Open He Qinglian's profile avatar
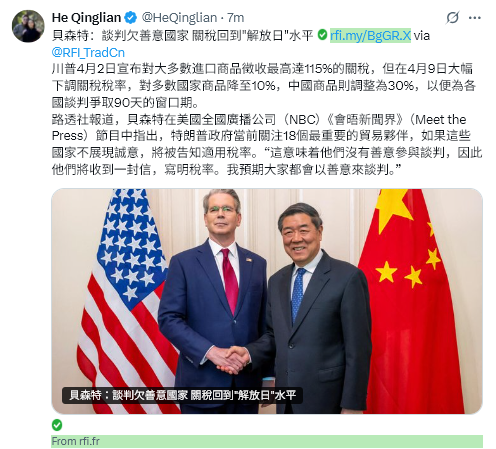The width and height of the screenshot is (496, 449). pyautogui.click(x=28, y=26)
